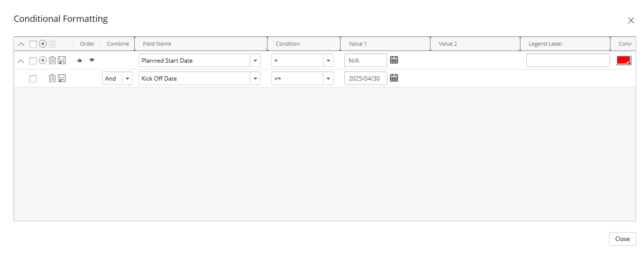Click the Legend Label text field
Screen dimensions: 644x254
coord(568,60)
